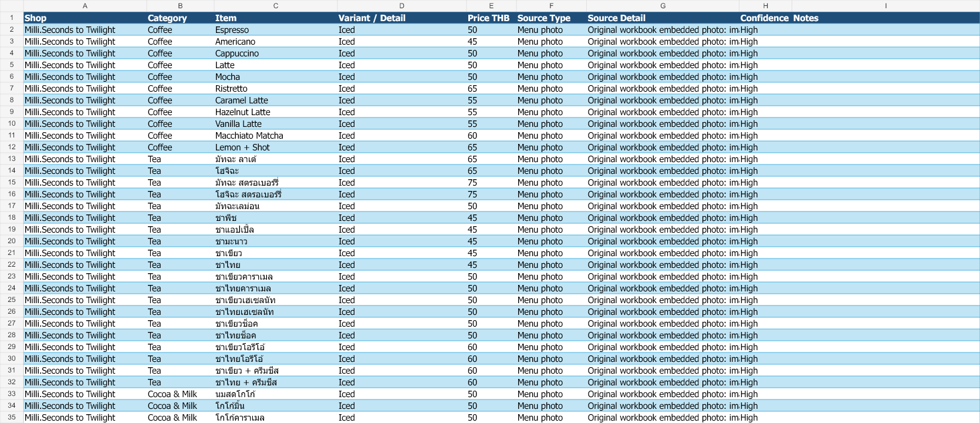Select row 35 header
Screen dimensions: 980x423
[x=12, y=418]
